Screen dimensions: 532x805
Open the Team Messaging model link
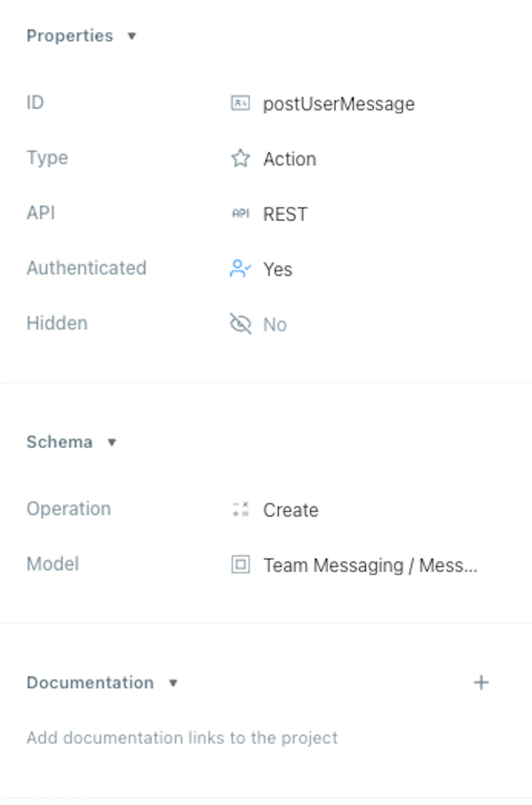click(x=370, y=566)
